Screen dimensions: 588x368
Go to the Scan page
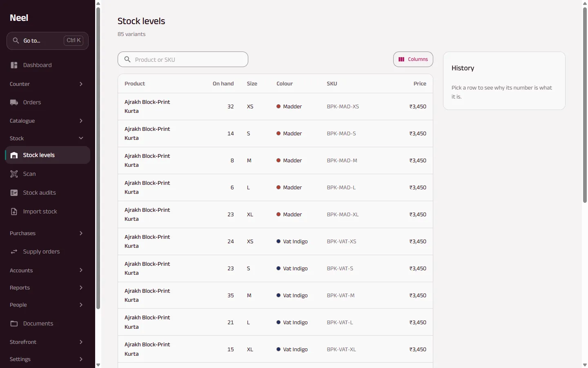(47, 174)
